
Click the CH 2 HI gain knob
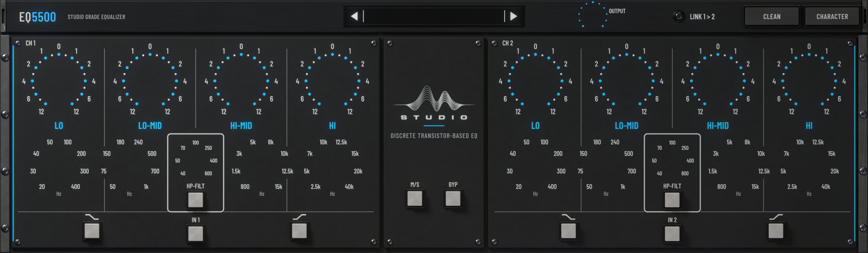(809, 80)
